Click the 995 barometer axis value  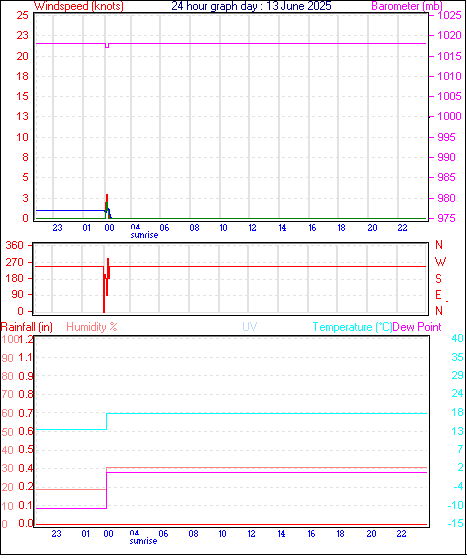point(446,137)
